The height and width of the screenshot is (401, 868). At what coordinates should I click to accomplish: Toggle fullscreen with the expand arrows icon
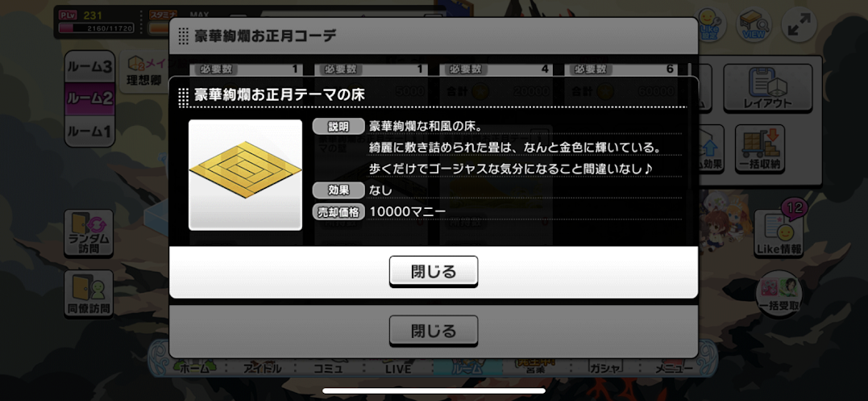[x=799, y=25]
